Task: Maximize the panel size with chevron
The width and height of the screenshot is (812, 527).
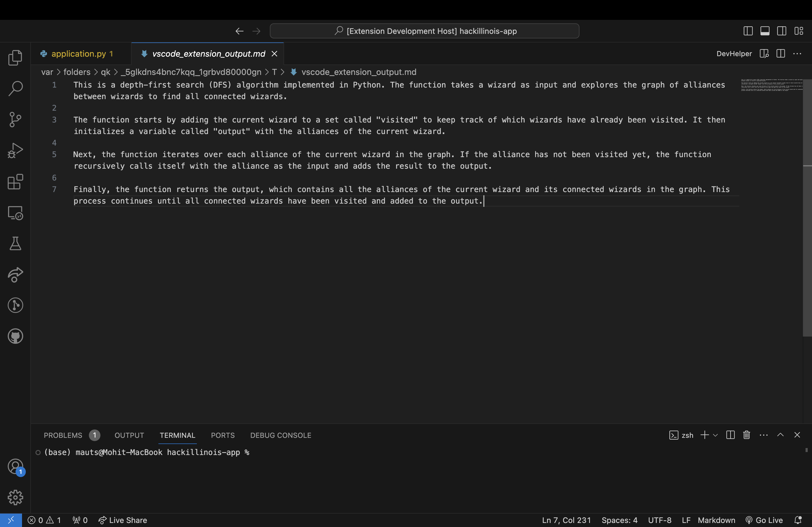Action: click(780, 435)
